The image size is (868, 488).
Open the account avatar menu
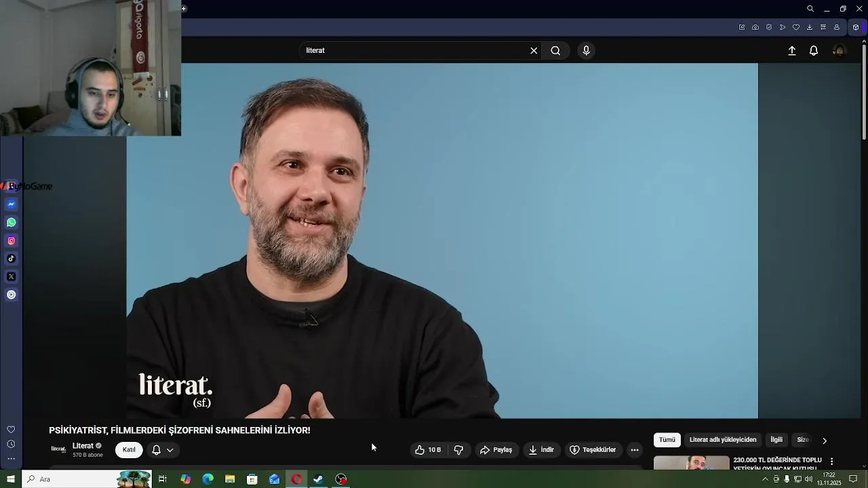(840, 51)
